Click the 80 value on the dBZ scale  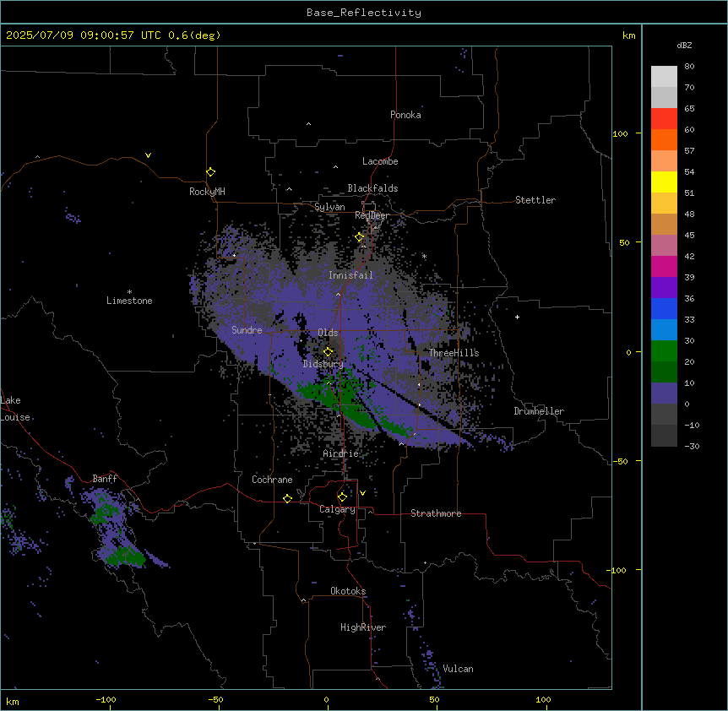pyautogui.click(x=689, y=67)
